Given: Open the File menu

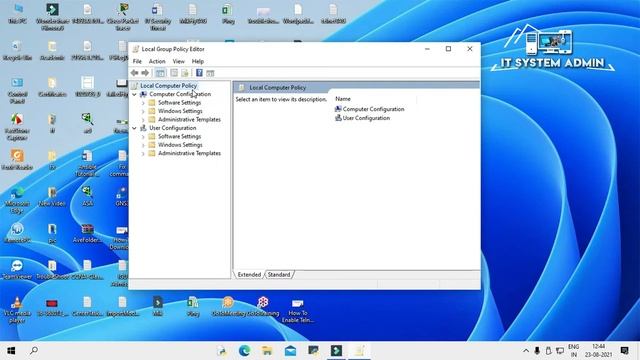Looking at the screenshot, I should pos(137,61).
